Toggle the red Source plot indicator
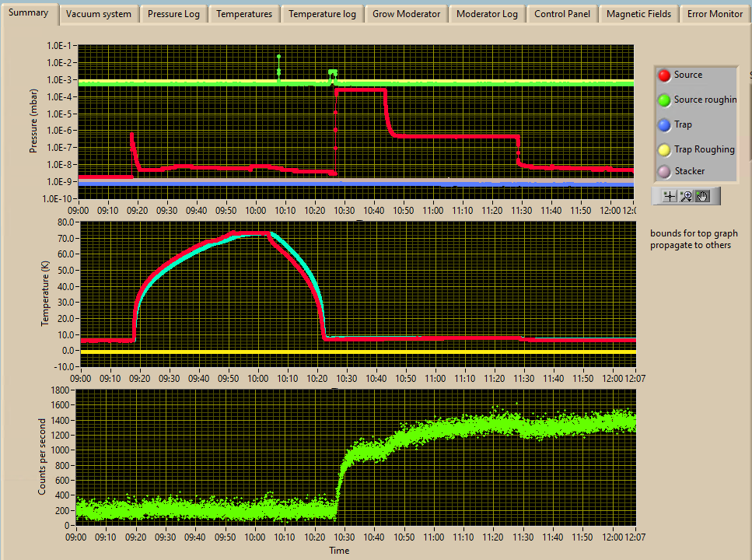 [x=664, y=75]
